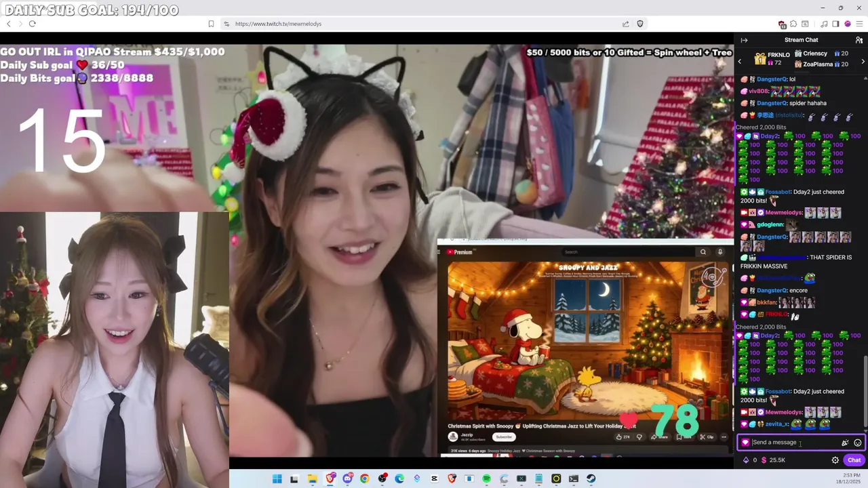Viewport: 868px width, 488px height.
Task: Click the share page icon in address bar
Action: pos(625,24)
